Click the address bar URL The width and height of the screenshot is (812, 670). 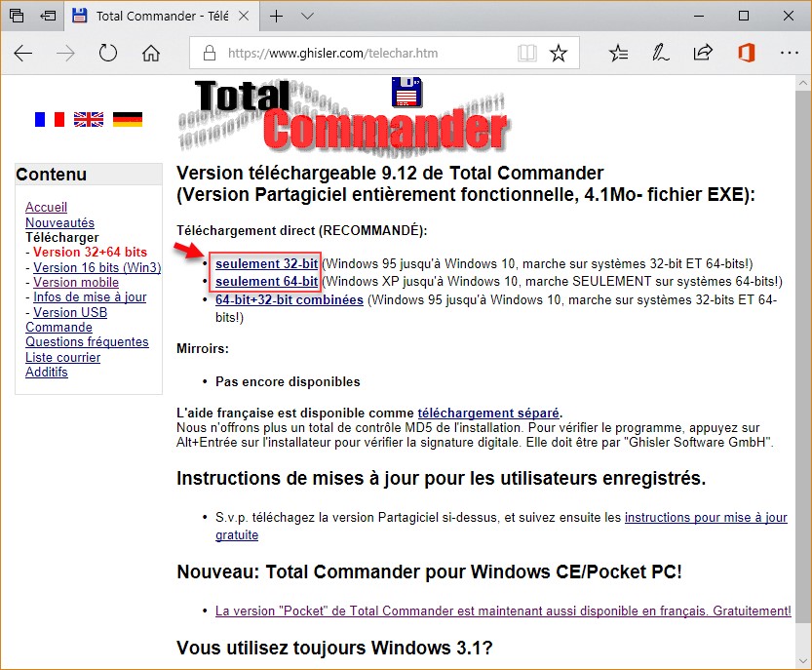point(332,53)
